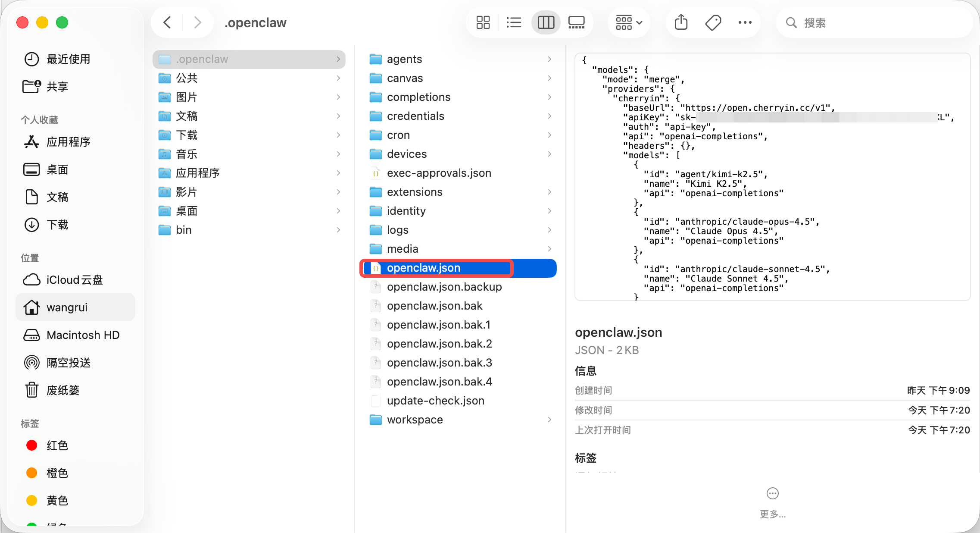This screenshot has height=533, width=980.
Task: Switch to list view
Action: pos(514,22)
